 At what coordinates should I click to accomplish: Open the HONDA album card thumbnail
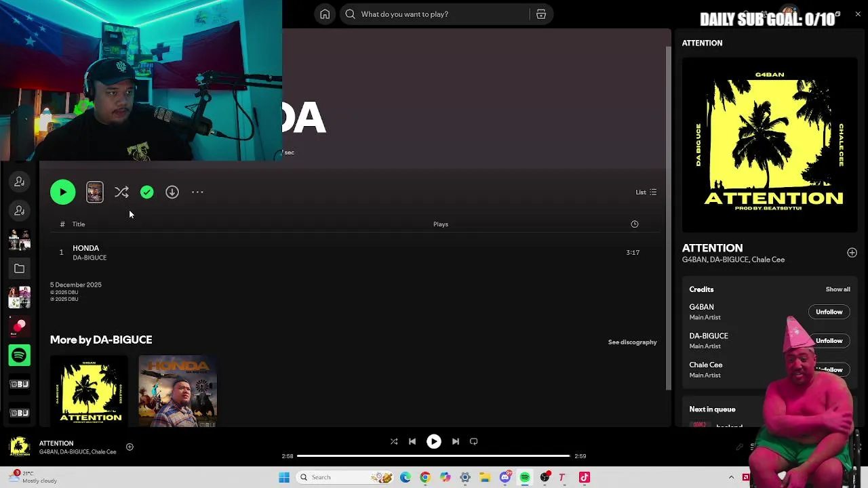[178, 391]
